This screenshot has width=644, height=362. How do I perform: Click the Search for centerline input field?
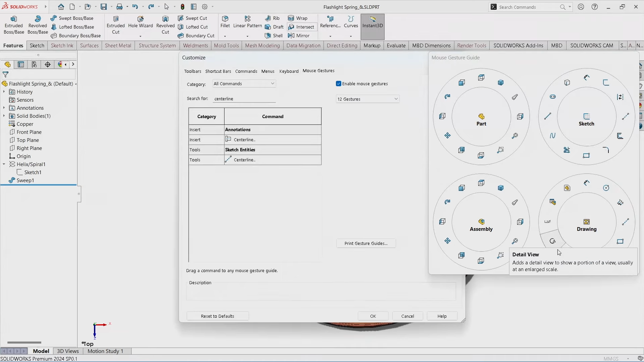(x=244, y=99)
